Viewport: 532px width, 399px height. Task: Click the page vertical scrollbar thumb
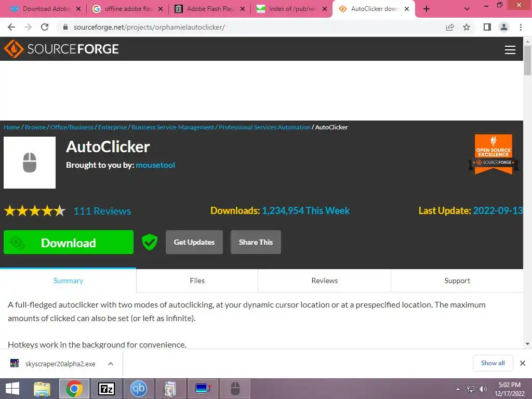(x=527, y=60)
